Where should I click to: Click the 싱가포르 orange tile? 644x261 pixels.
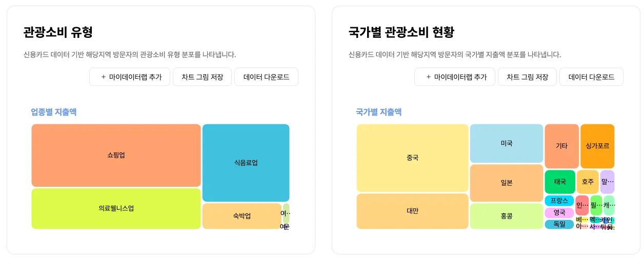pyautogui.click(x=597, y=146)
